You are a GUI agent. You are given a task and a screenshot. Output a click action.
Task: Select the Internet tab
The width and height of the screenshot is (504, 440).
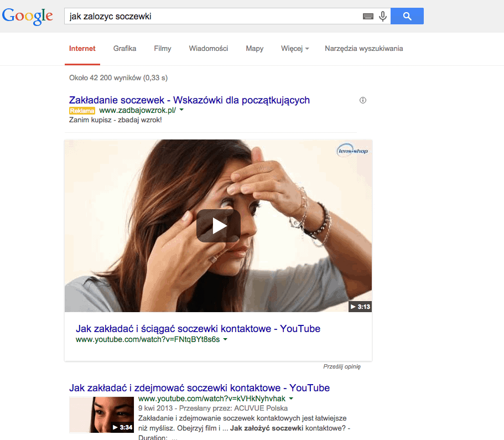(82, 49)
